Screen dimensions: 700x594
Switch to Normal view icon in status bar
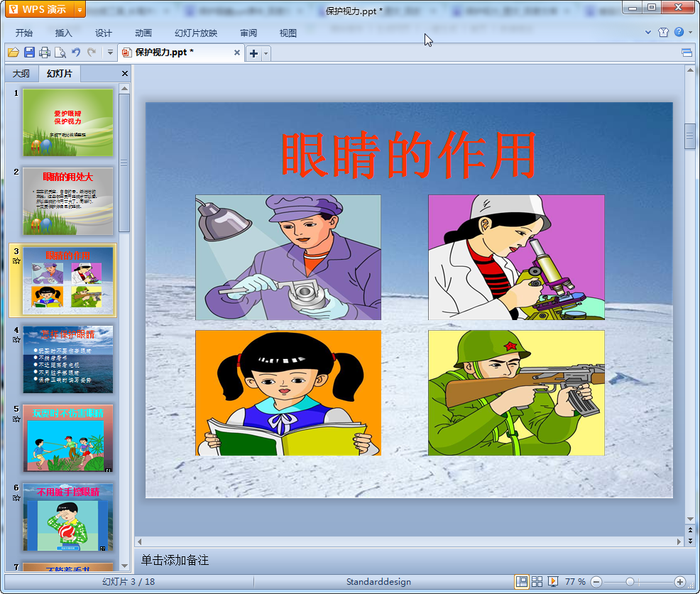pyautogui.click(x=521, y=581)
